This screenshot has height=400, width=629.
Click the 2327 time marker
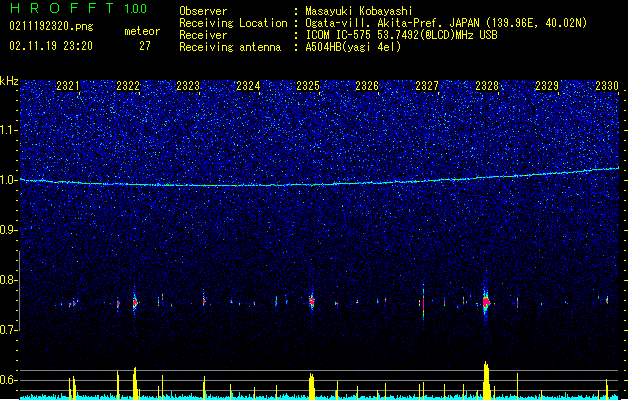point(427,86)
